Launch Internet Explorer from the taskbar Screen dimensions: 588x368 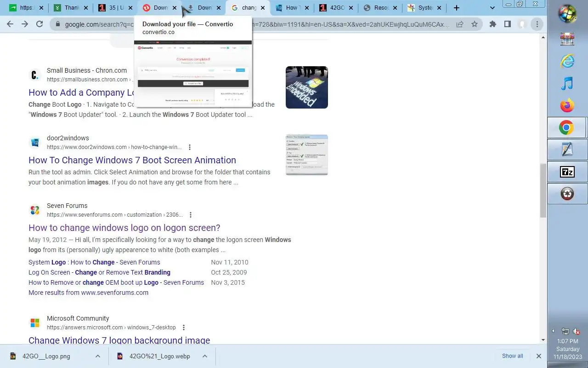click(x=567, y=61)
